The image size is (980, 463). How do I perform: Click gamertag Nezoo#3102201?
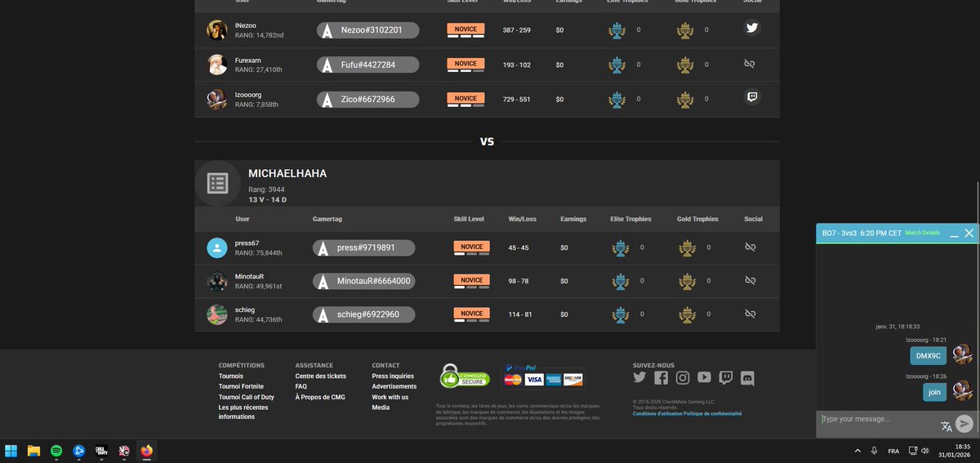(x=367, y=30)
